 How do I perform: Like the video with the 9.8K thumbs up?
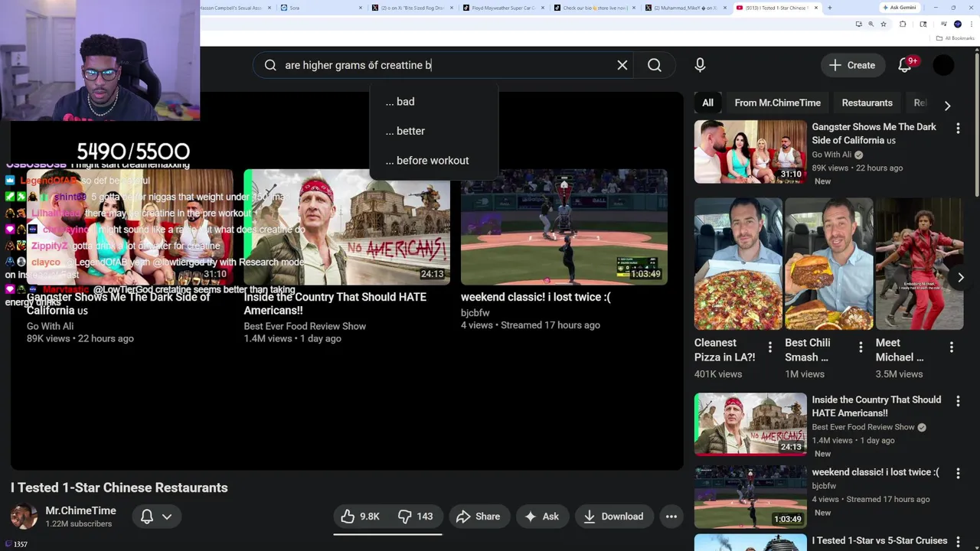(x=361, y=517)
